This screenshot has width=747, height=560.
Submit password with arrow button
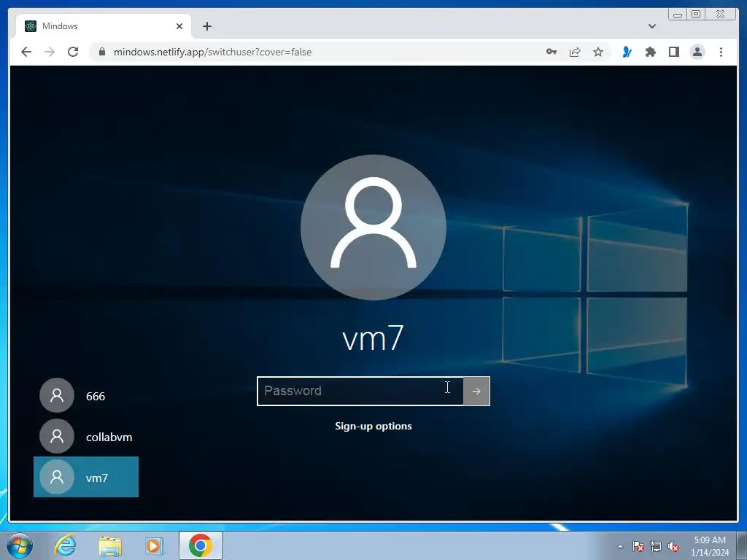coord(476,391)
